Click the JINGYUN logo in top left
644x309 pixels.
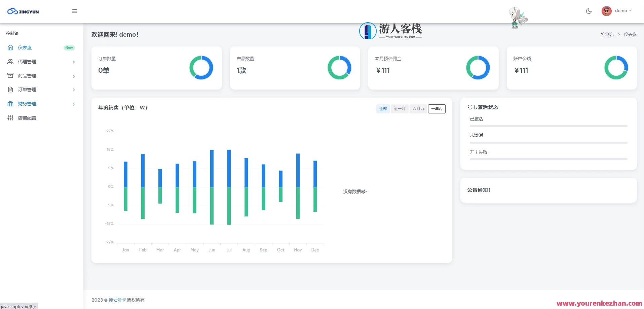click(x=23, y=11)
